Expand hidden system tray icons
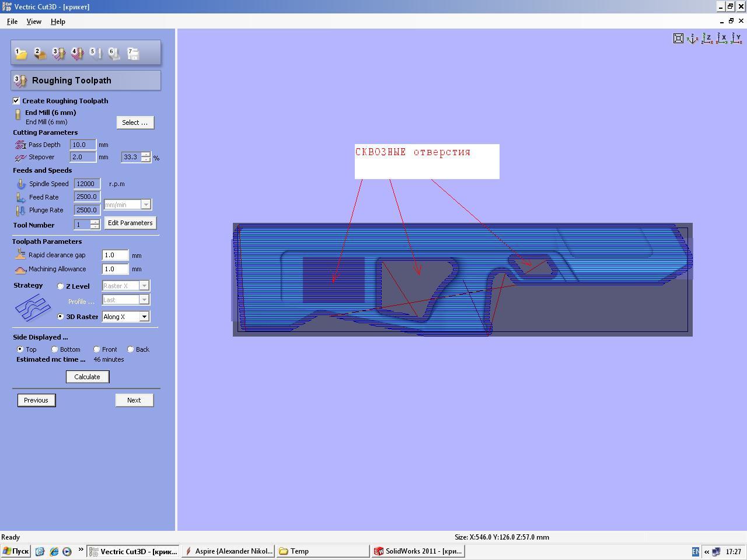 pos(707,551)
